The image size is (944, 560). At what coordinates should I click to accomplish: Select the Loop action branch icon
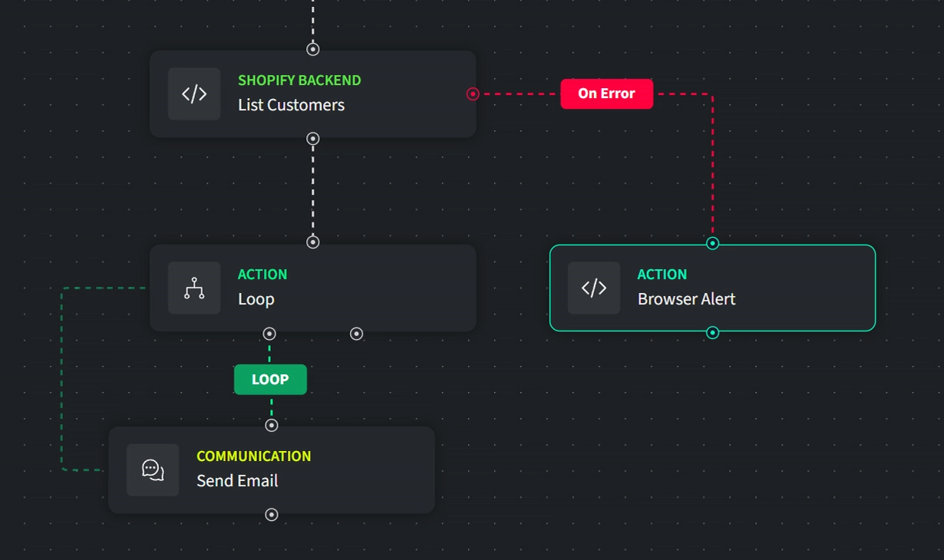(x=194, y=288)
